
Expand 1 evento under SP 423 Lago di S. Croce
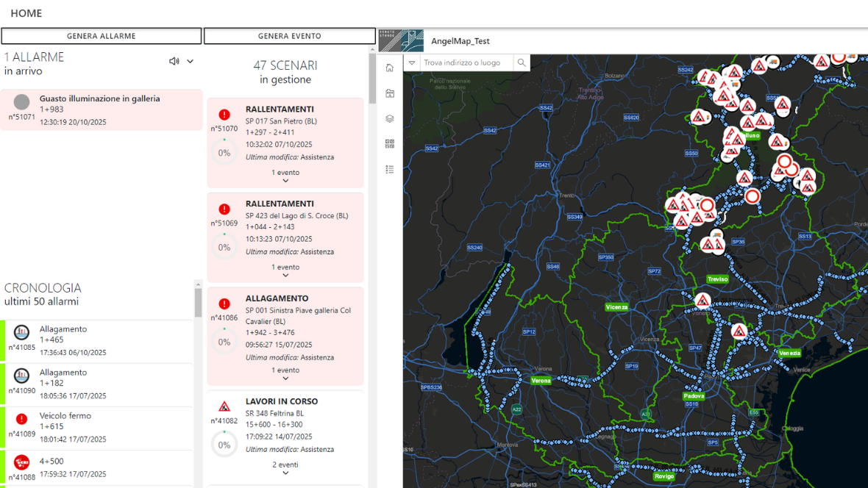coord(285,270)
